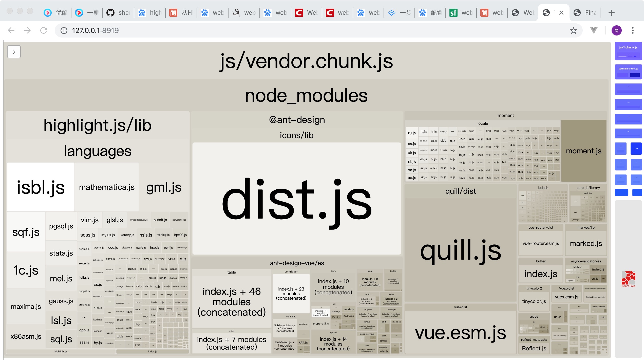Click the core-js/library group label
The width and height of the screenshot is (644, 360).
click(588, 188)
